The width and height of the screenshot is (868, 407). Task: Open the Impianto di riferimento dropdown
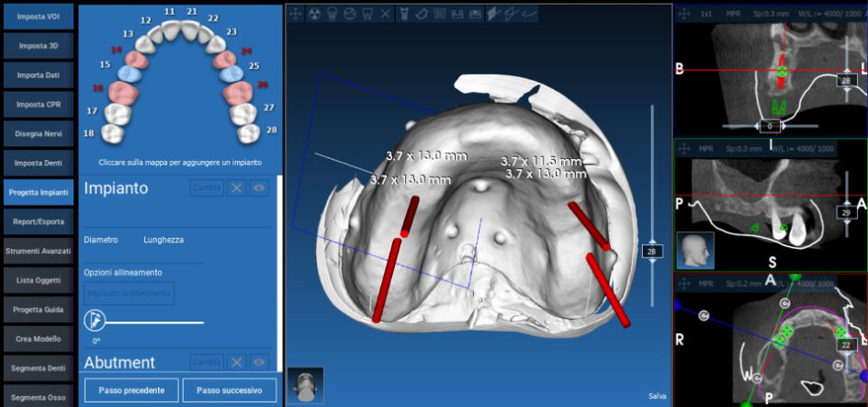click(x=129, y=293)
